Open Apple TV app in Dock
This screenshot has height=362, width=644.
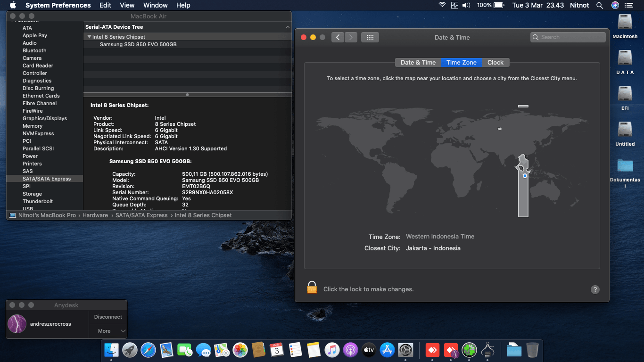coord(369,350)
